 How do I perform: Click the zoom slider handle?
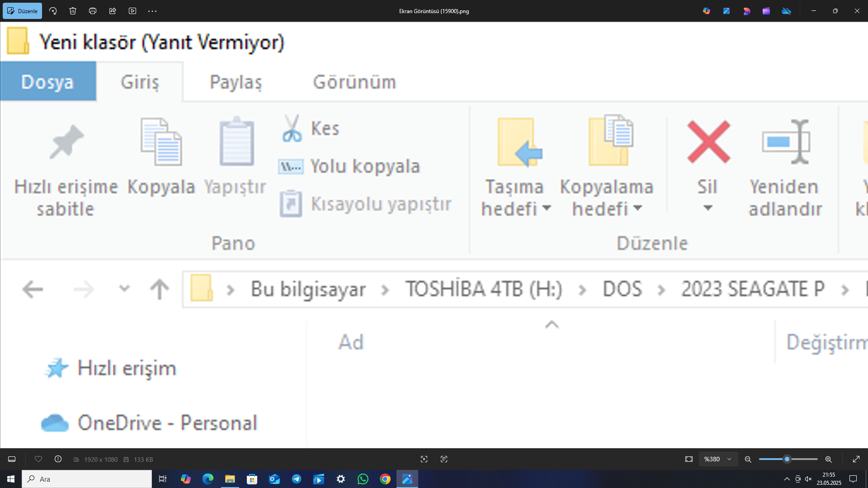point(787,459)
